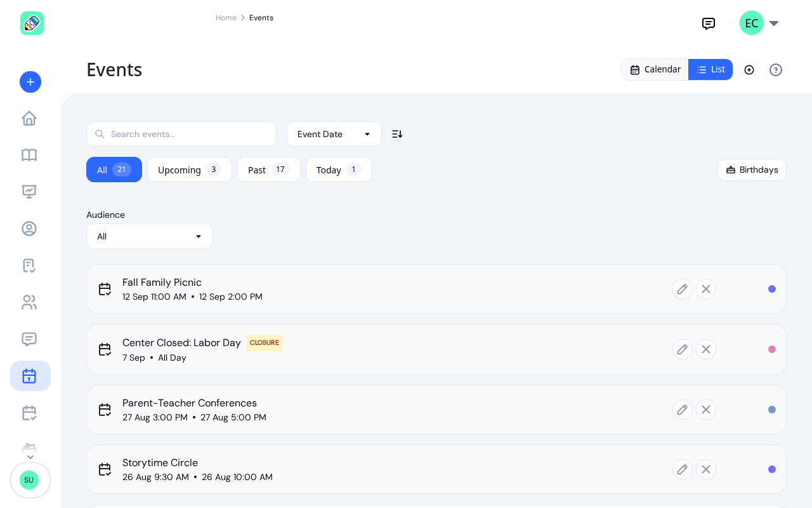Select the Past events tab
Screen dimensions: 812x508
coord(269,170)
